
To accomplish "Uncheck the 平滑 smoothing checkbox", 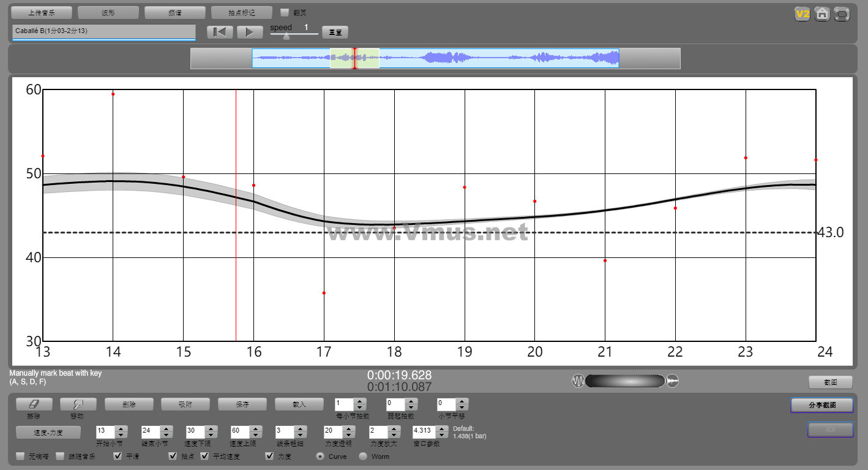I will [118, 456].
